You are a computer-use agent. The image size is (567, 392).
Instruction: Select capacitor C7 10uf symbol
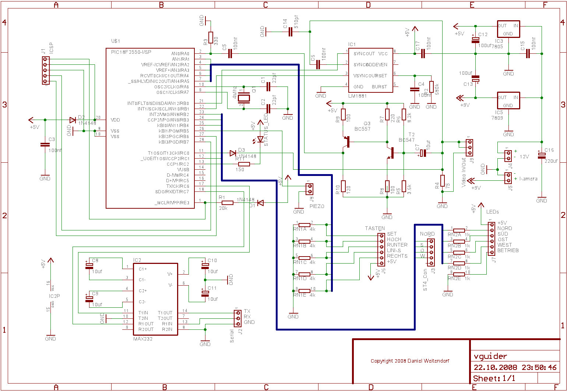423,153
